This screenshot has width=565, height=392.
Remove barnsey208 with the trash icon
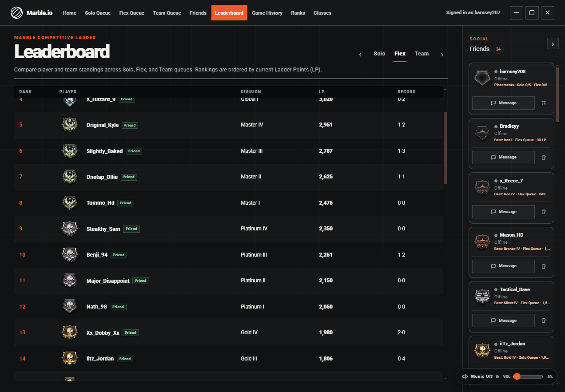click(x=544, y=103)
